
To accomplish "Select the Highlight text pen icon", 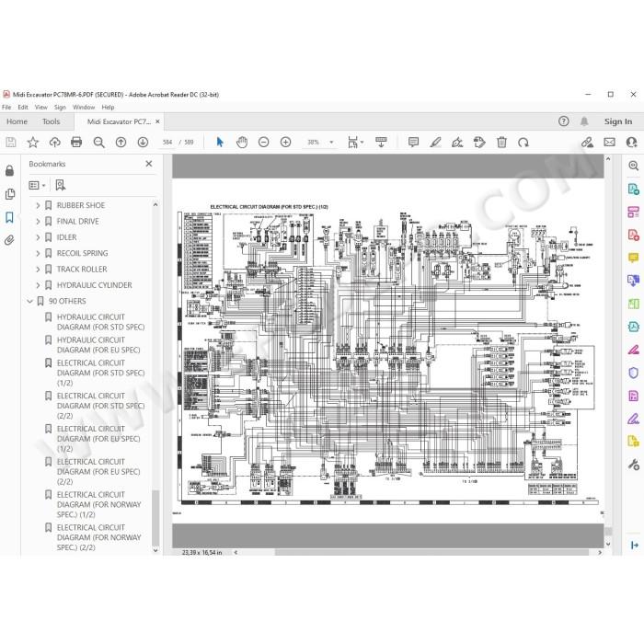I will point(435,142).
